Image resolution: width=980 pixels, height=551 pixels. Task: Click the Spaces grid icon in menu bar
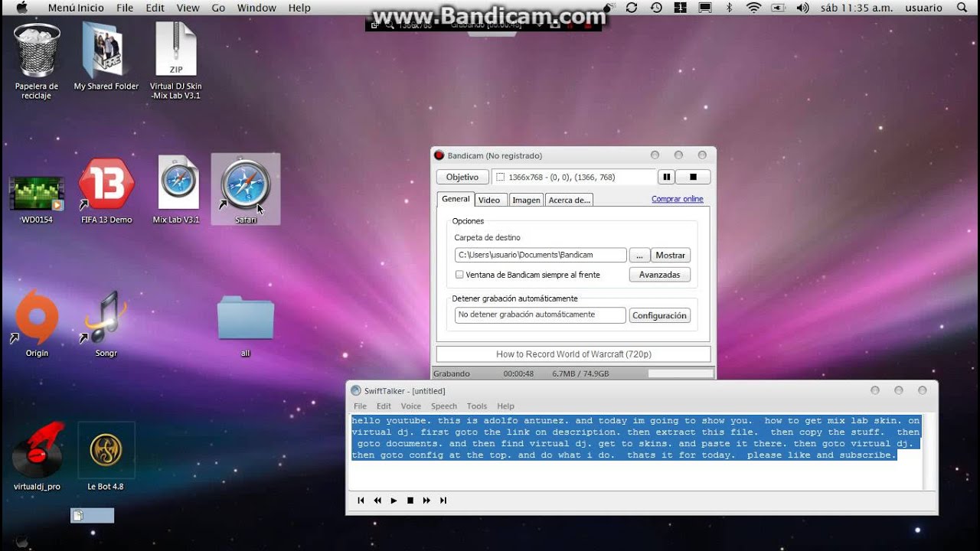(681, 8)
